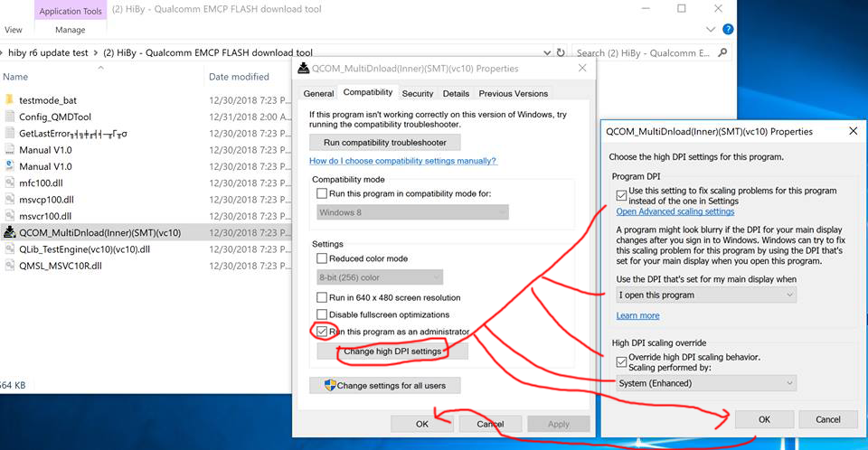The image size is (868, 450).
Task: Open the System (Enhanced) scaling dropdown
Action: (x=706, y=383)
